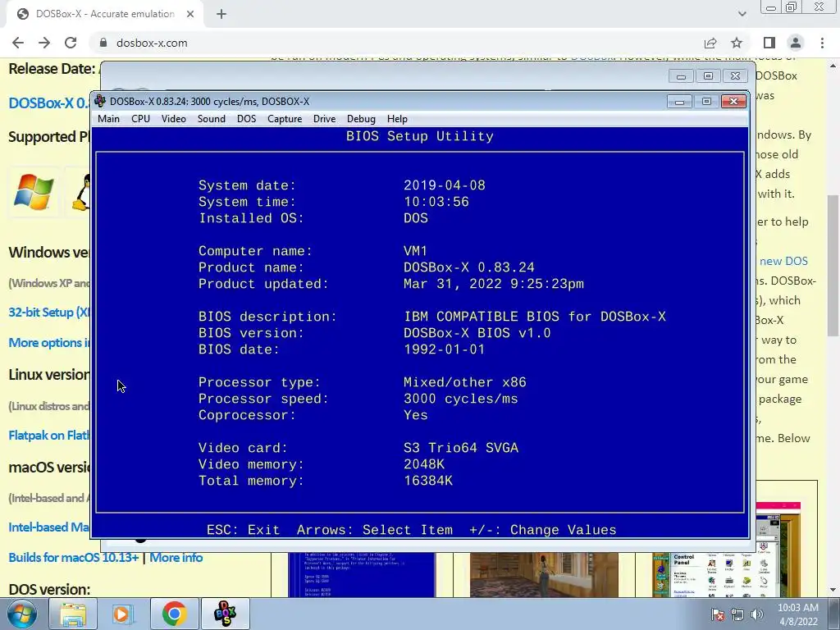The image size is (840, 630).
Task: Click the DOSBox-X title bar icon
Action: tap(99, 101)
